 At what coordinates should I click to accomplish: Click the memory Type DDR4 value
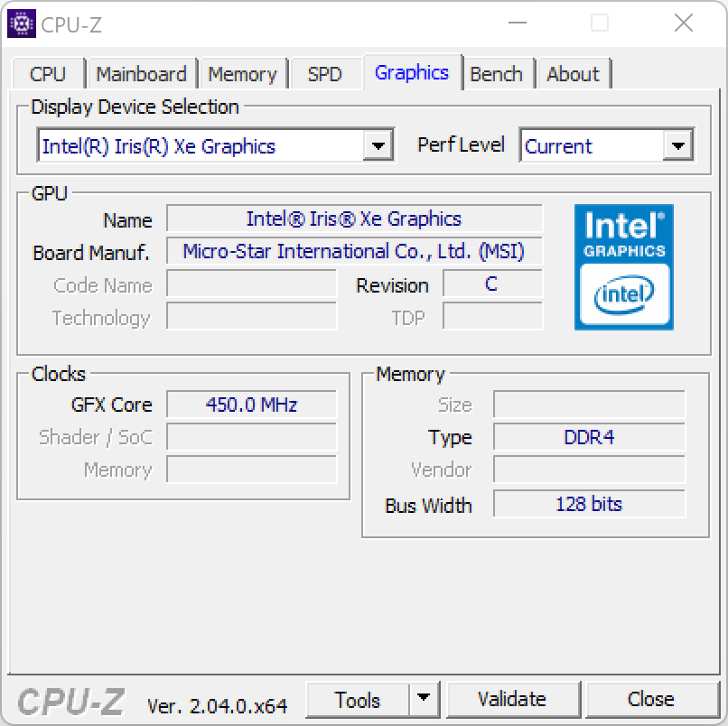click(589, 437)
